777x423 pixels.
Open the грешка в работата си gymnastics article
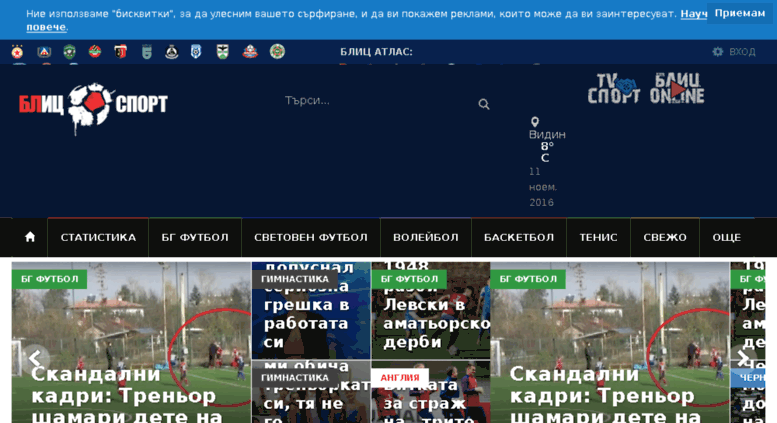[307, 323]
